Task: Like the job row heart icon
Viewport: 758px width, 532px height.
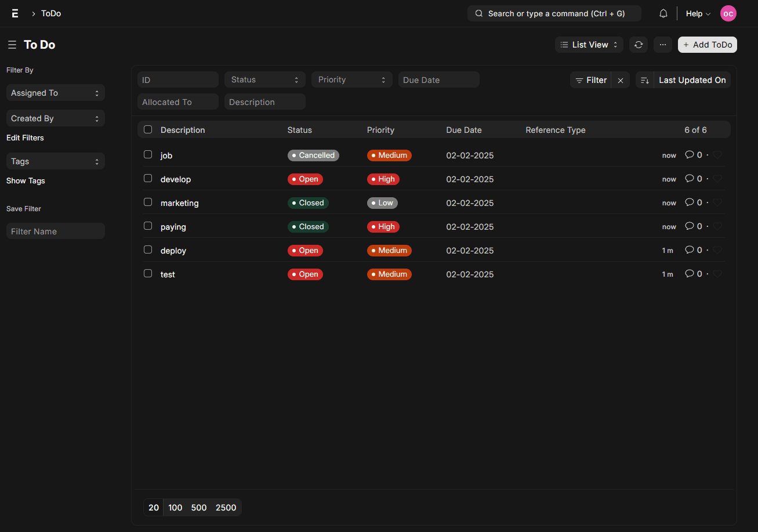Action: (717, 155)
